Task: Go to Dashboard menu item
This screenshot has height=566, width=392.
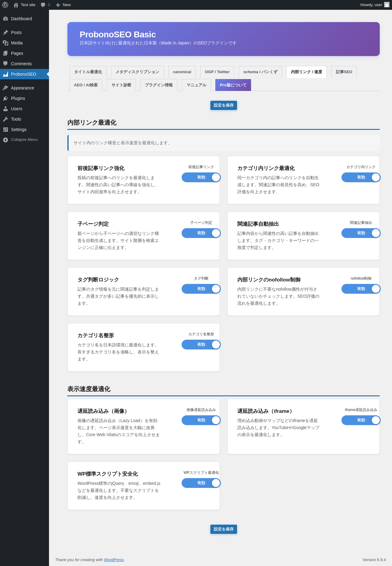Action: pyautogui.click(x=24, y=19)
